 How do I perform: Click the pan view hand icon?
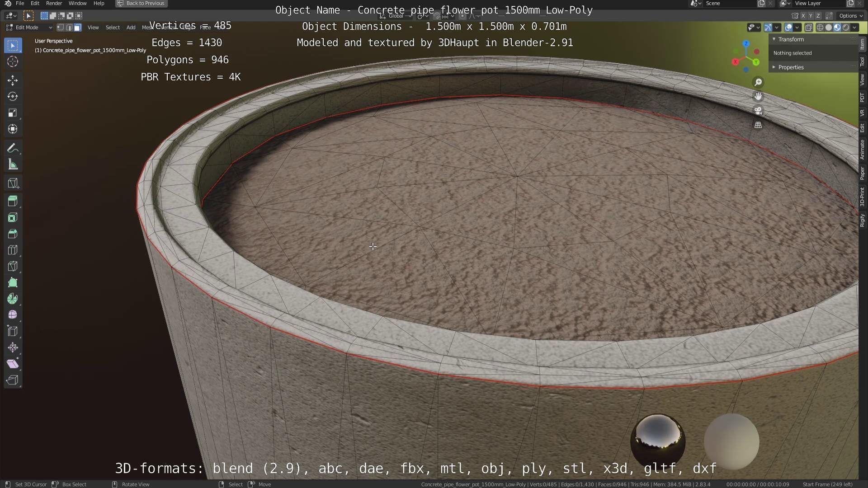pyautogui.click(x=758, y=96)
